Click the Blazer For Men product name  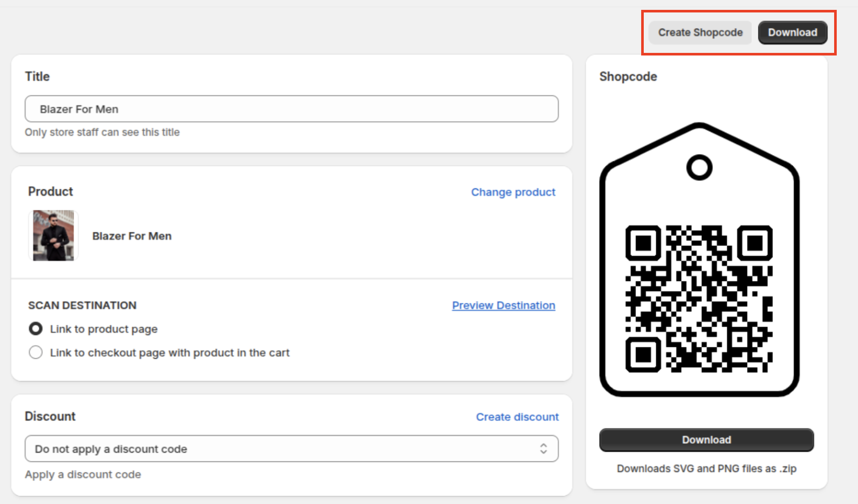(132, 236)
